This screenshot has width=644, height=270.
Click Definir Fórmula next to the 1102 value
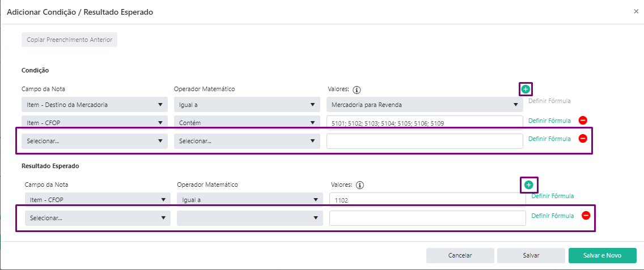point(552,196)
